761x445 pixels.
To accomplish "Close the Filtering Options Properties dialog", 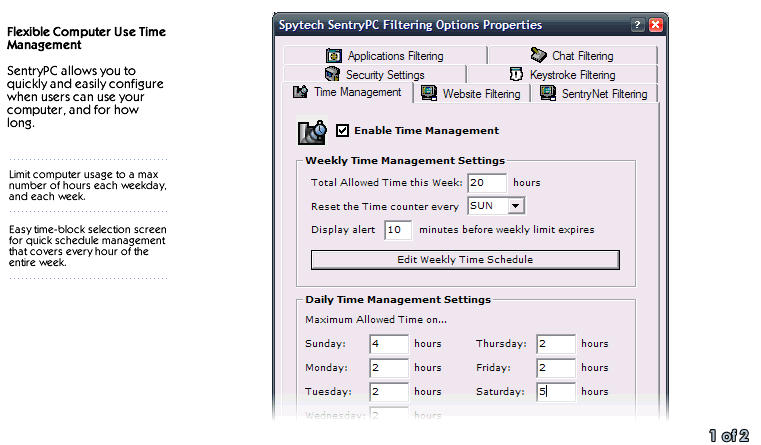I will pos(656,24).
